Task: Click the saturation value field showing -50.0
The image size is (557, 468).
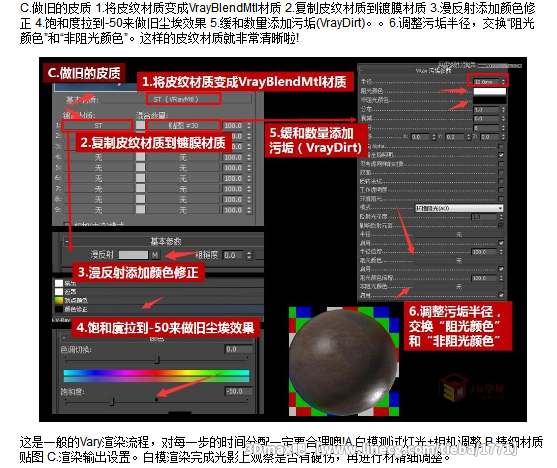Action: coord(239,391)
